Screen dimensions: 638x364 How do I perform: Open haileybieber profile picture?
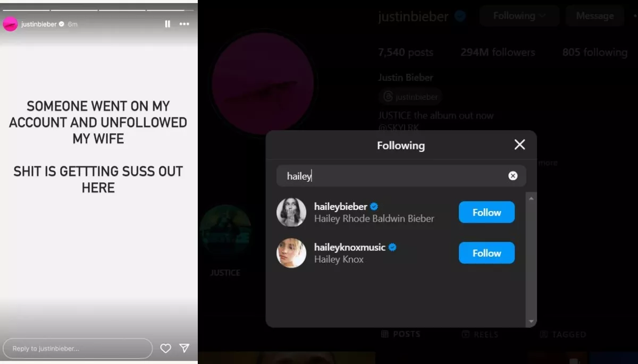coord(291,212)
